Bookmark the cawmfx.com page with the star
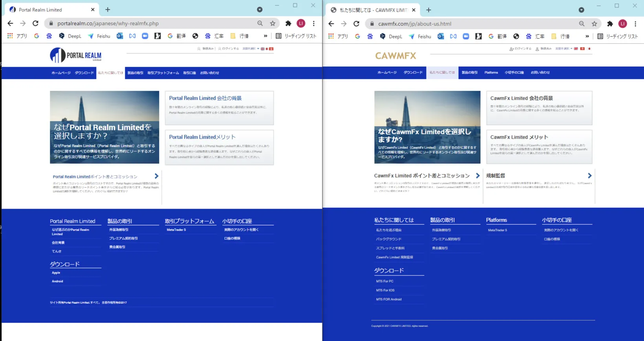The height and width of the screenshot is (341, 644). 595,24
